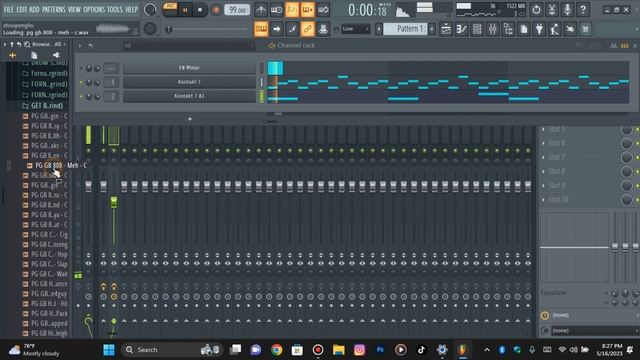Toggle blend recording overdub icon
This screenshot has height=360, width=640.
(307, 10)
